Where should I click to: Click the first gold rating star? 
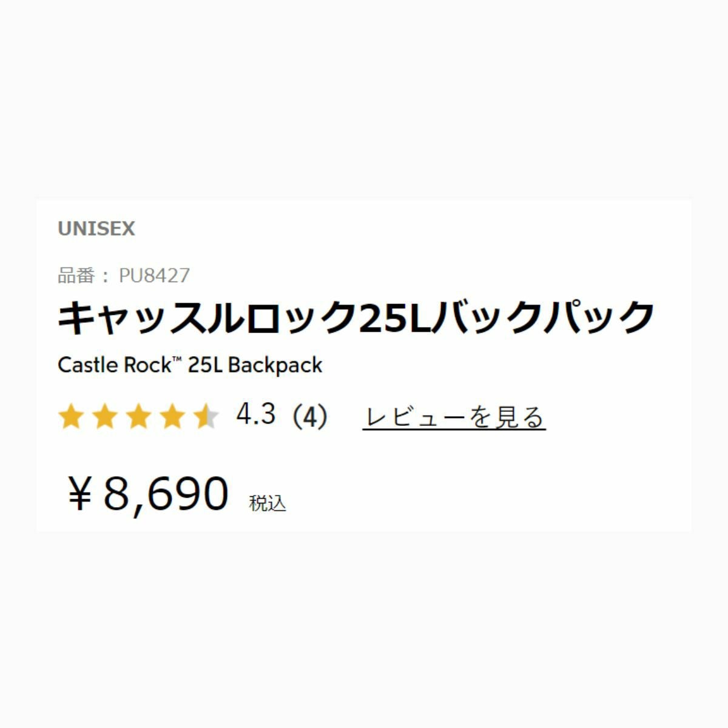[71, 417]
